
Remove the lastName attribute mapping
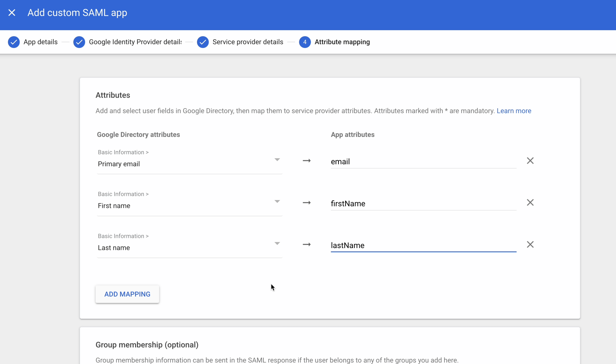530,244
